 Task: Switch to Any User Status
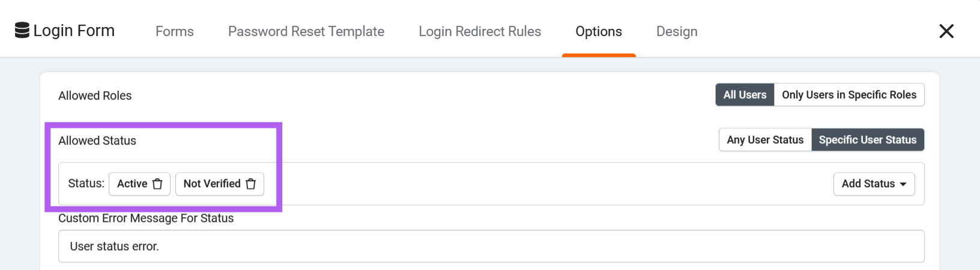click(x=765, y=140)
